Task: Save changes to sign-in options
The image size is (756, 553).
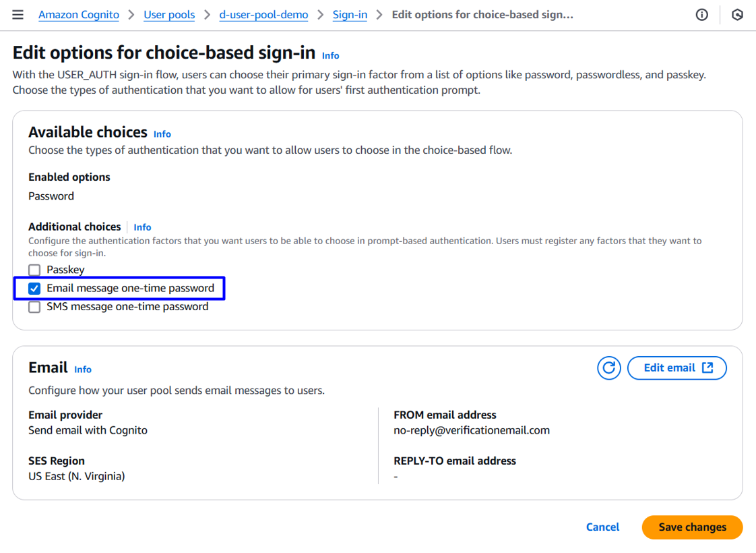Action: [692, 527]
